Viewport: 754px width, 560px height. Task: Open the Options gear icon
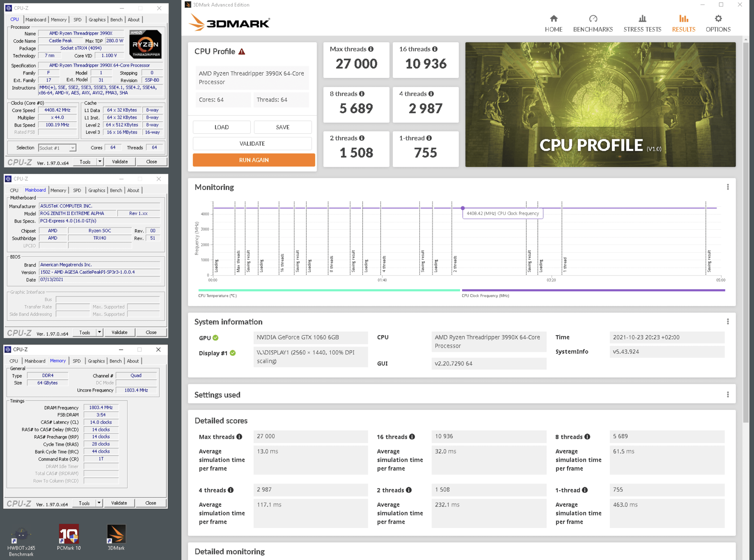click(x=718, y=18)
